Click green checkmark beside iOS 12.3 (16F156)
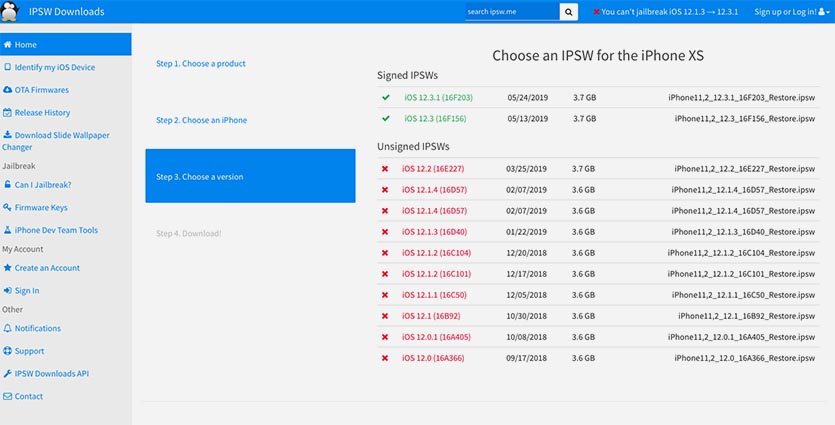 (386, 118)
